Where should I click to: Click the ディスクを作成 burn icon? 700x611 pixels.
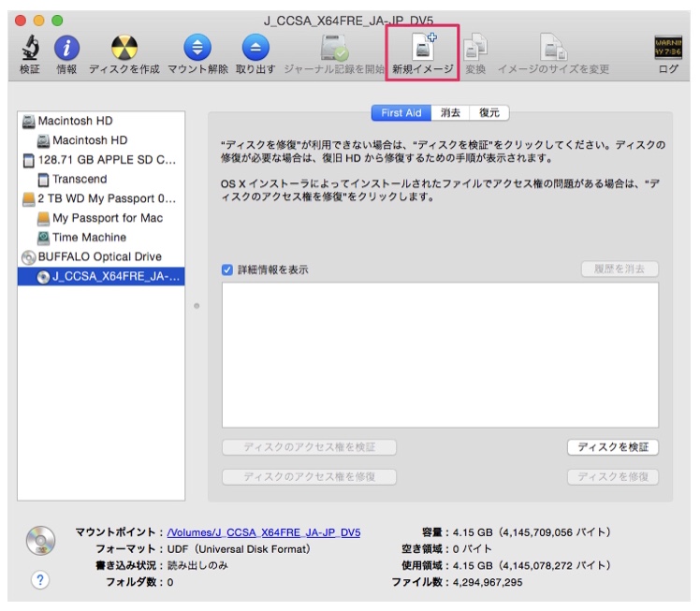tap(124, 48)
